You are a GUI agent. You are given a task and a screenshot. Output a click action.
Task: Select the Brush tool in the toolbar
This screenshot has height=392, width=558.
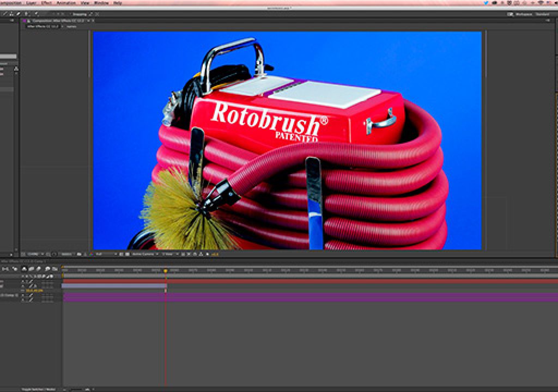(x=4, y=14)
